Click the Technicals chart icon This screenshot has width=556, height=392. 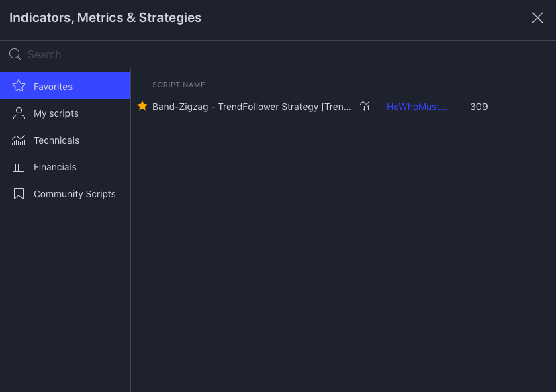tap(19, 140)
